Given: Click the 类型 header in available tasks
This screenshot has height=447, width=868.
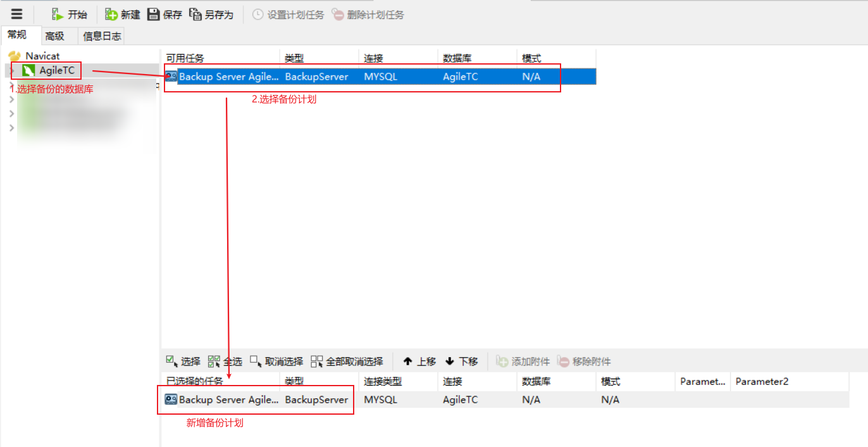Looking at the screenshot, I should pos(319,58).
